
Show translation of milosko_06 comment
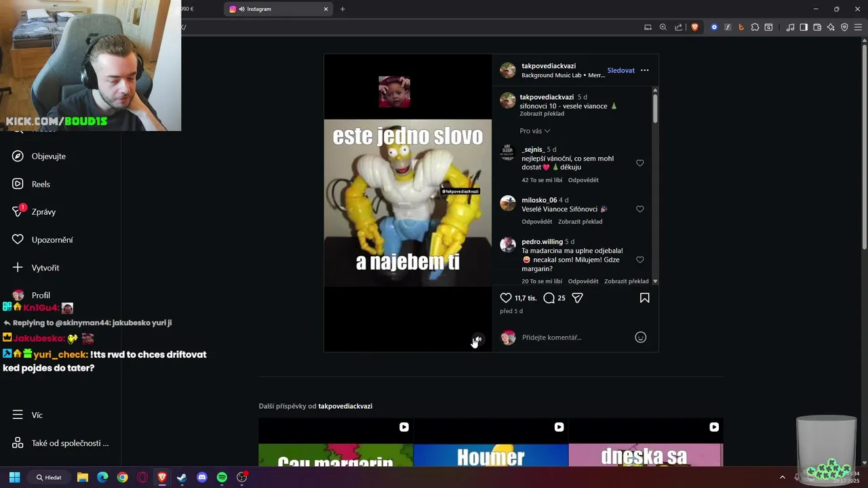(580, 222)
